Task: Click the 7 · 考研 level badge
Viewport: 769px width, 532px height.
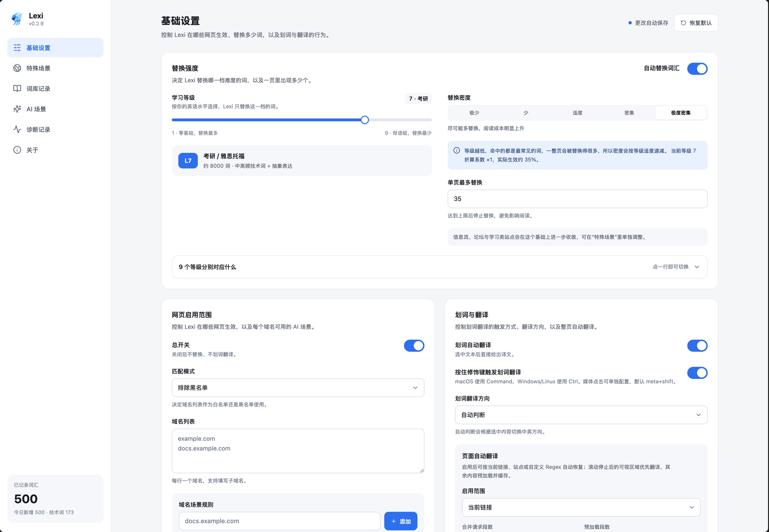Action: (x=418, y=99)
